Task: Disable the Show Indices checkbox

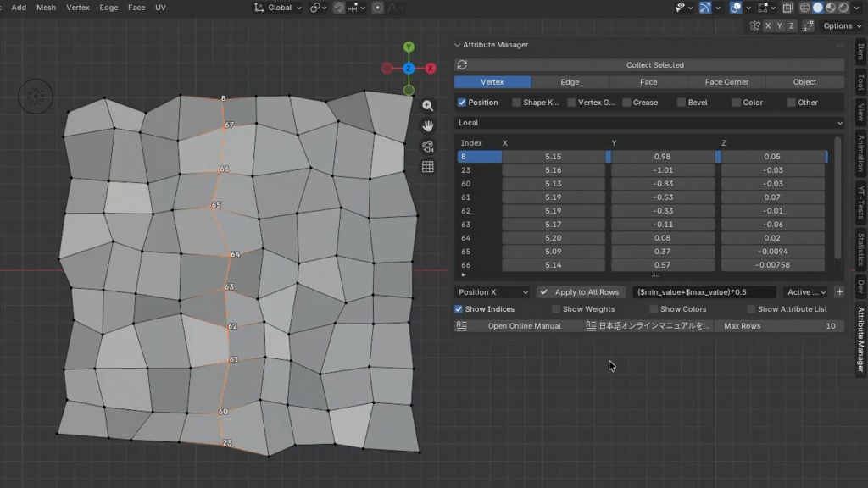Action: click(459, 309)
